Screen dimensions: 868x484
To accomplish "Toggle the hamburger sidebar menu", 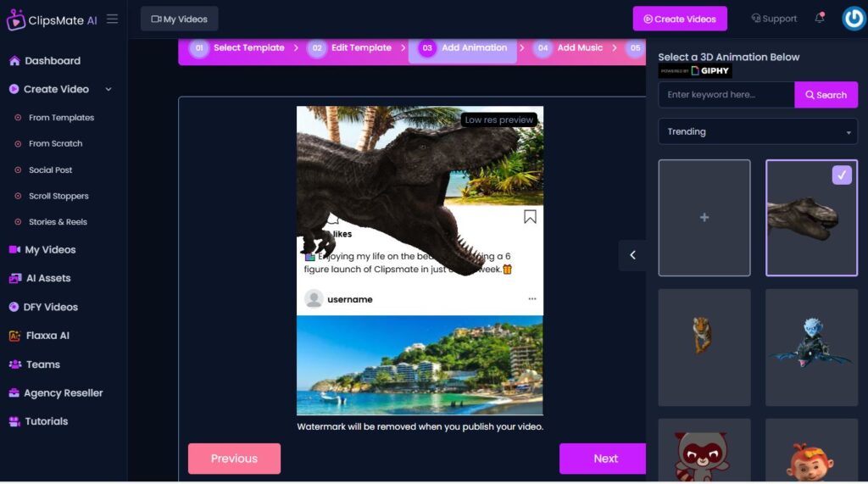I will point(113,19).
